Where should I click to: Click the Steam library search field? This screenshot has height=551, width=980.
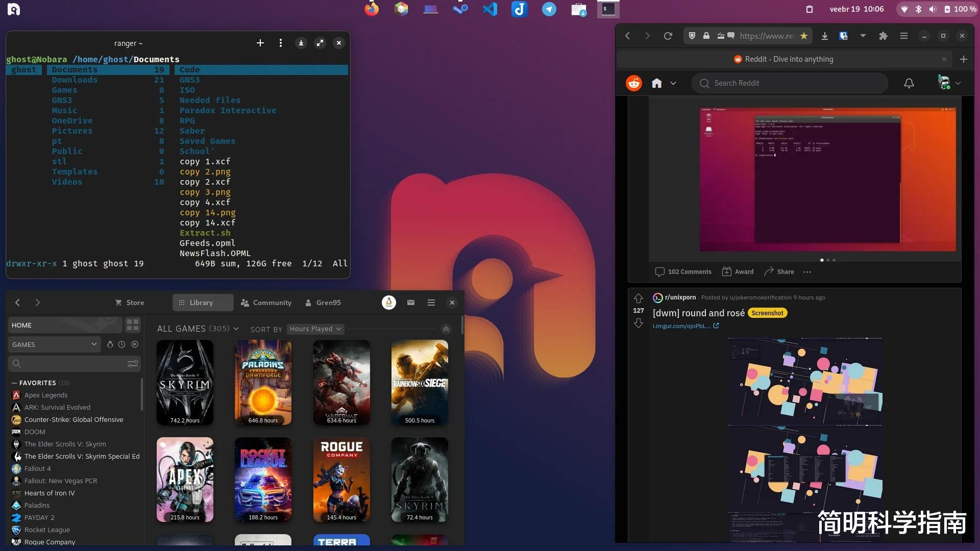tap(74, 364)
